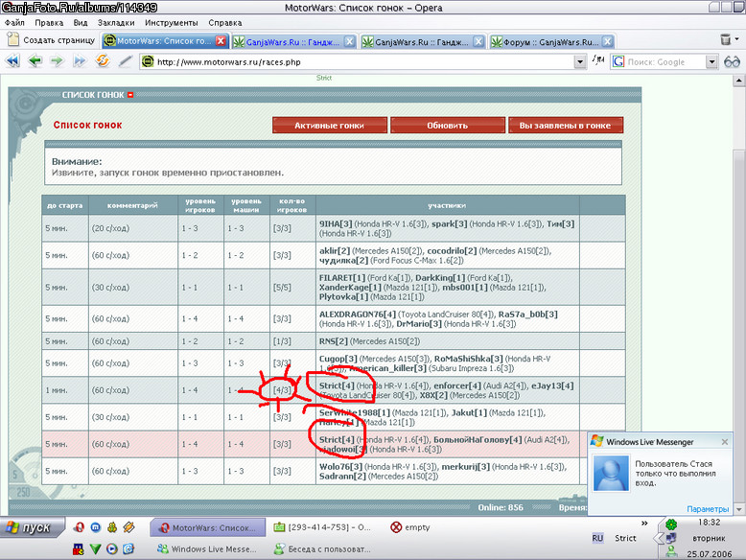Open the Закладки menu
Image resolution: width=746 pixels, height=560 pixels.
(x=116, y=23)
